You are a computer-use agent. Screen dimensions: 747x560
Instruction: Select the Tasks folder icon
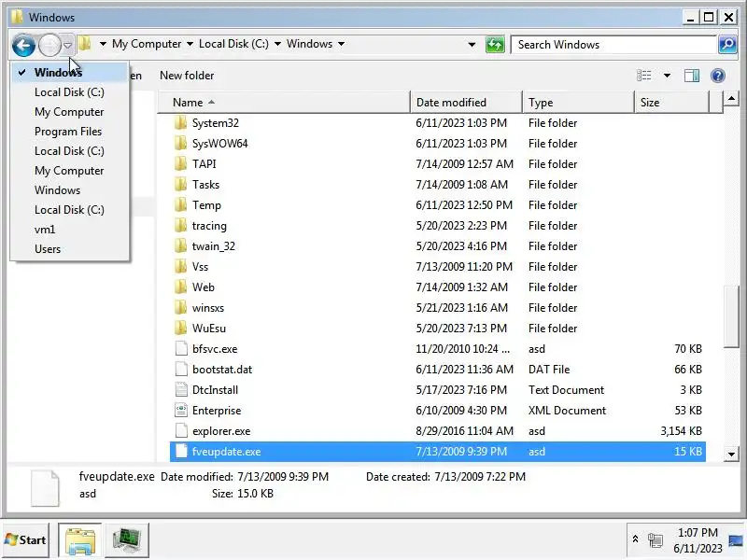180,184
